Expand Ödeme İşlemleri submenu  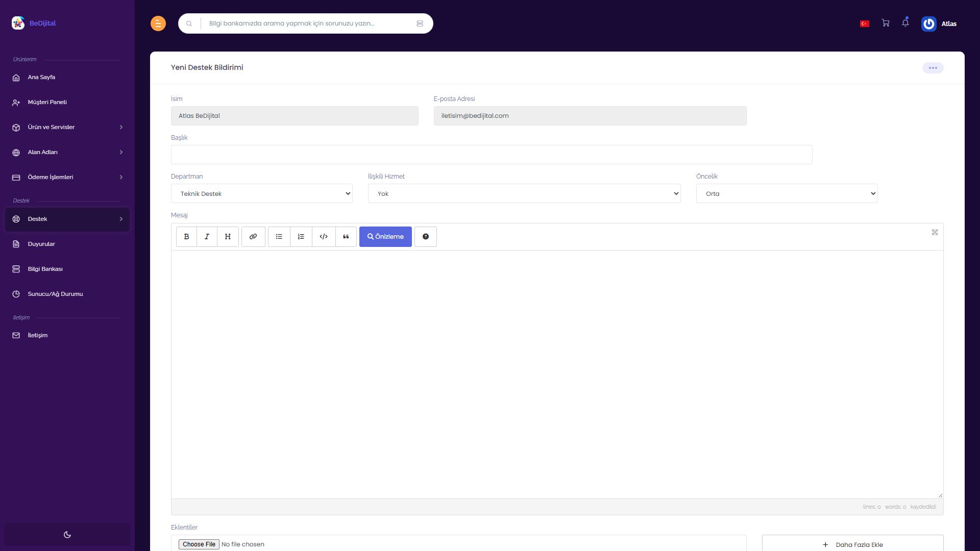coord(67,177)
